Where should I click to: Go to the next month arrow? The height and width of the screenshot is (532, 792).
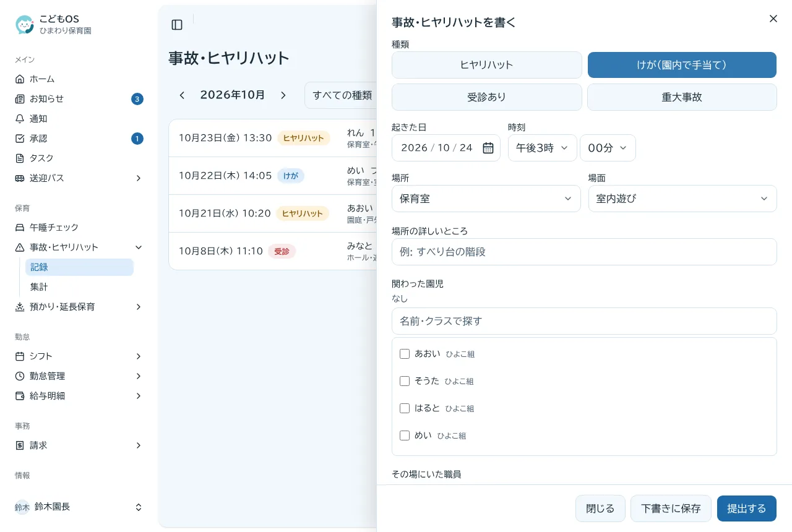283,95
